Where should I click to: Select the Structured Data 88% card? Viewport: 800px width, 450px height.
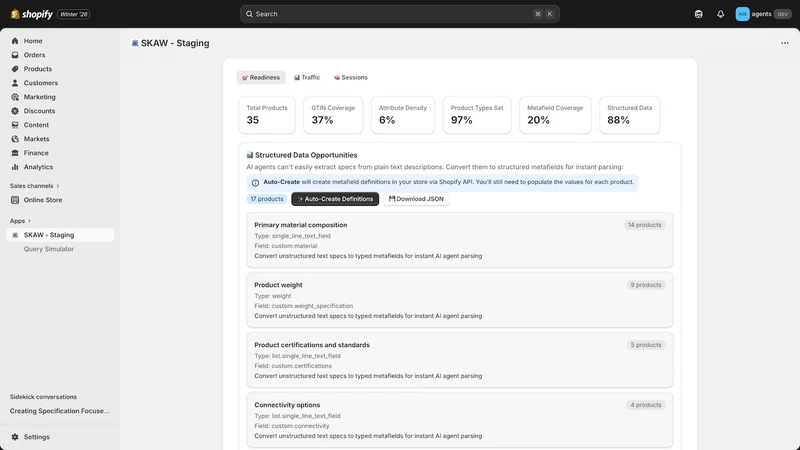(630, 115)
